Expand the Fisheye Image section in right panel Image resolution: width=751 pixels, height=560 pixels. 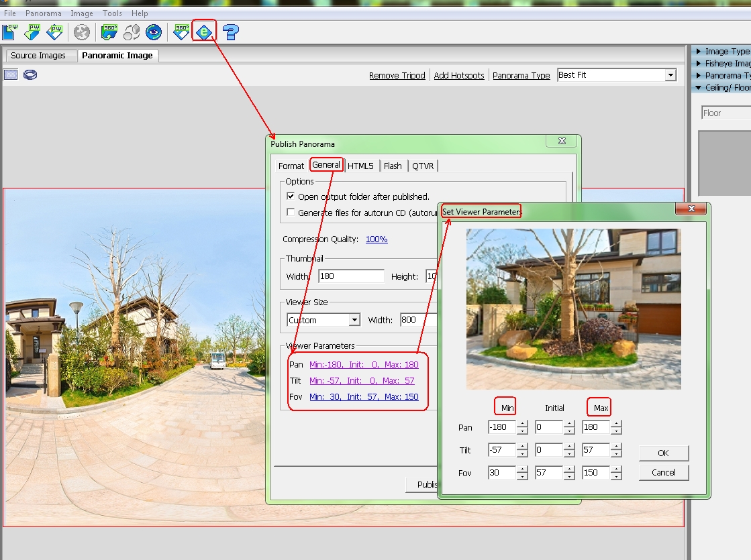click(x=726, y=63)
